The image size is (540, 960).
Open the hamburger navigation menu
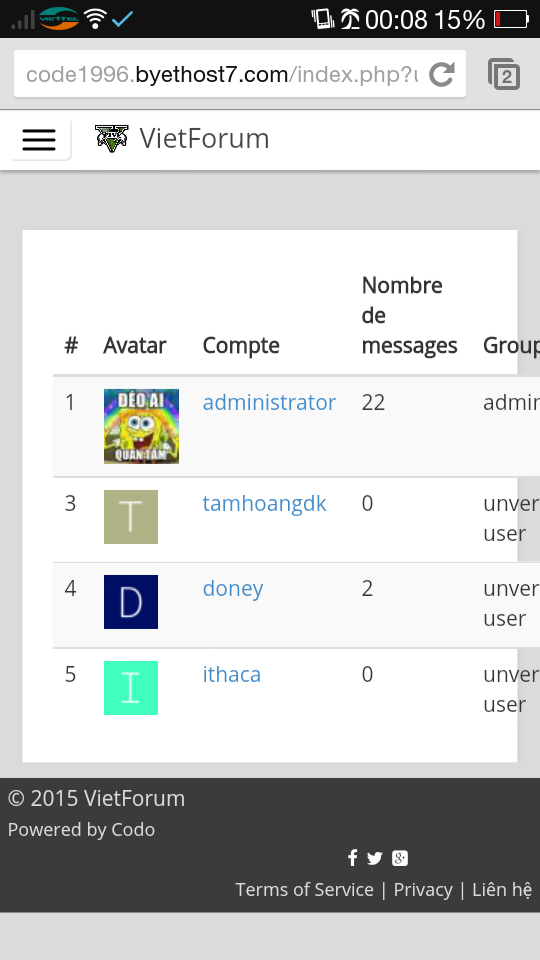pos(39,140)
